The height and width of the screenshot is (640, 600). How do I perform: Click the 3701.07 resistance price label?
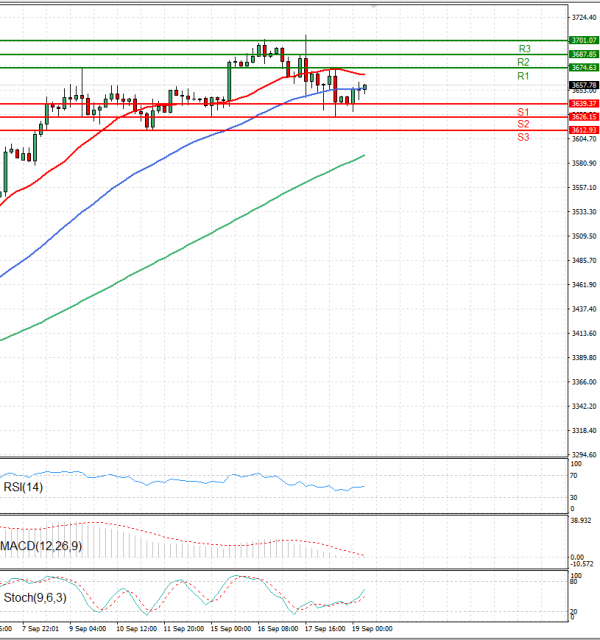click(x=584, y=40)
